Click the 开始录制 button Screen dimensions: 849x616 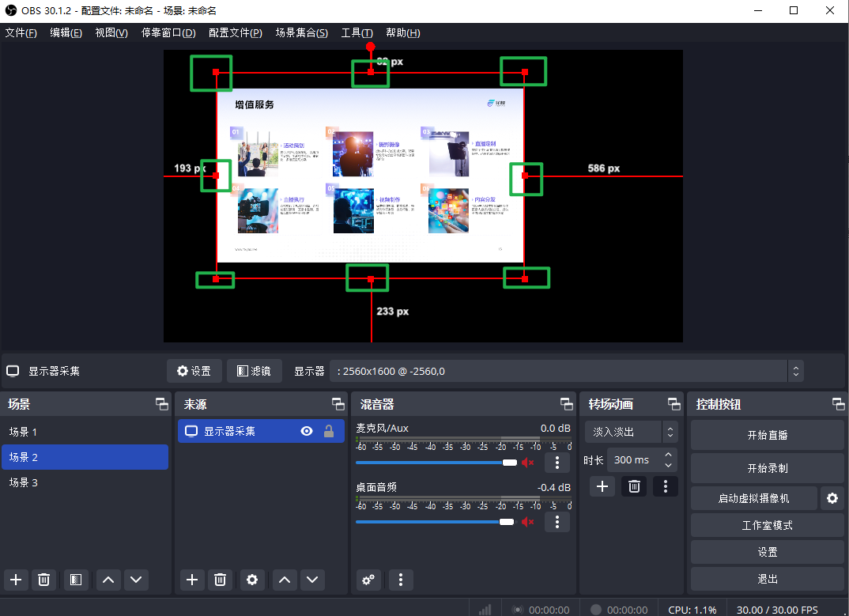coord(767,468)
